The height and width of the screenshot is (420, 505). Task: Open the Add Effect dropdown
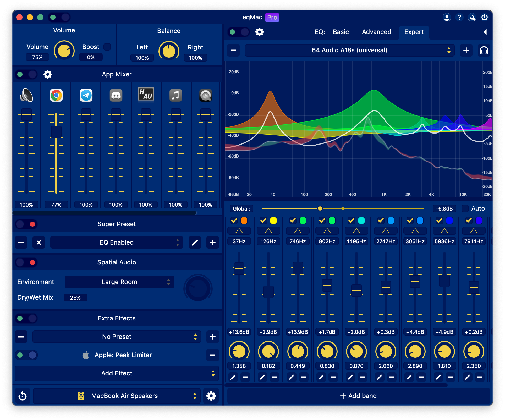(117, 373)
